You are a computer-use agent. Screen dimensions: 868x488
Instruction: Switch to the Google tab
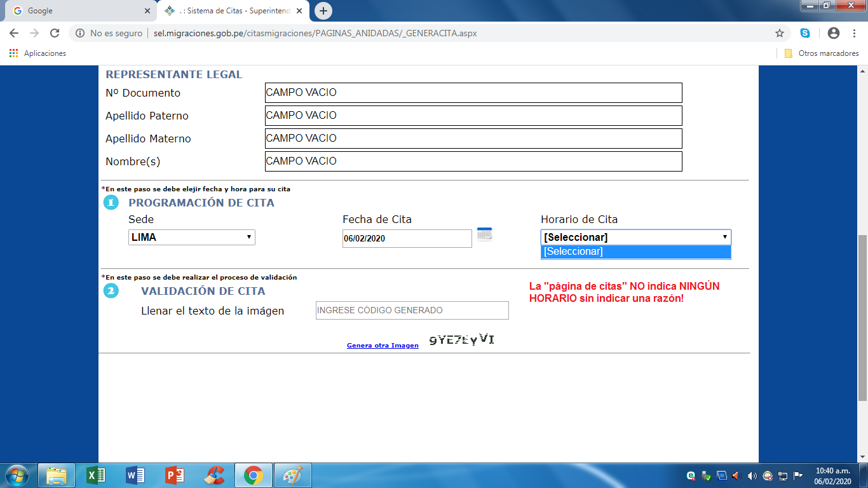79,11
